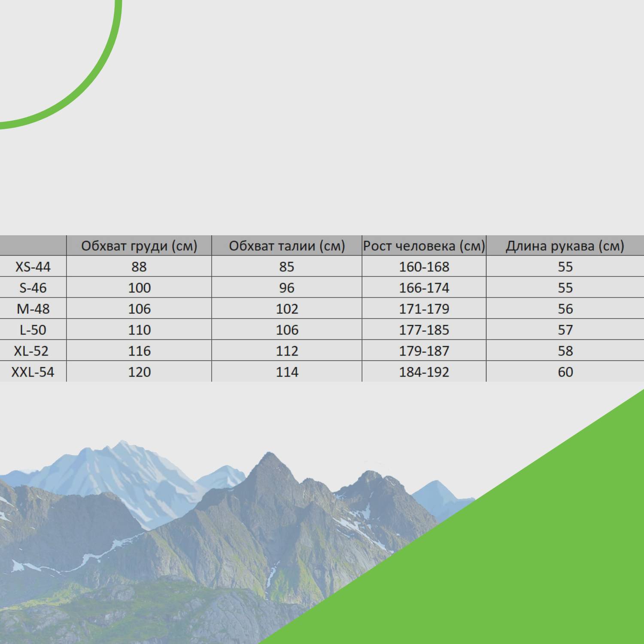
Task: Select waist value 112 in XL-52 row
Action: 287,351
